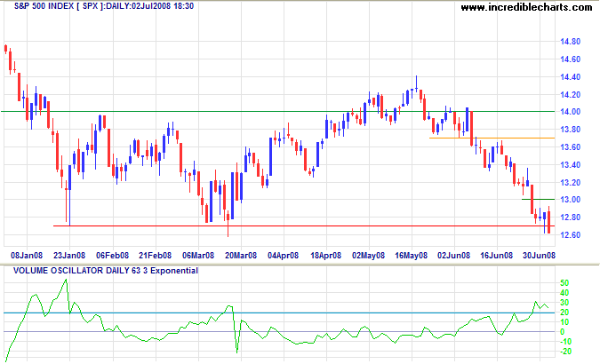Click the www.incrediblecharts.com watermark link text
Image resolution: width=600 pixels, height=364 pixels.
[526, 7]
